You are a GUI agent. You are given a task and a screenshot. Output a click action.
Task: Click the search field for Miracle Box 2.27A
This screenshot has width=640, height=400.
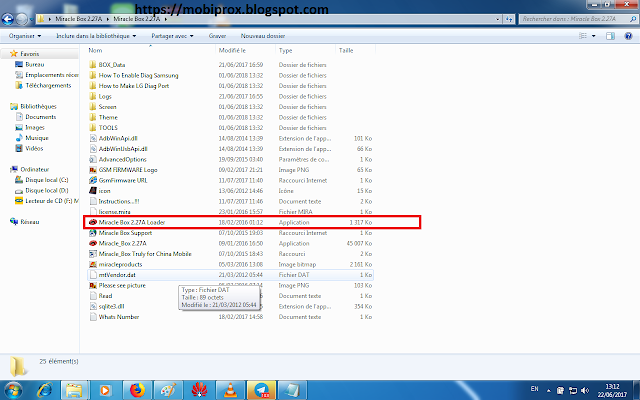point(578,19)
